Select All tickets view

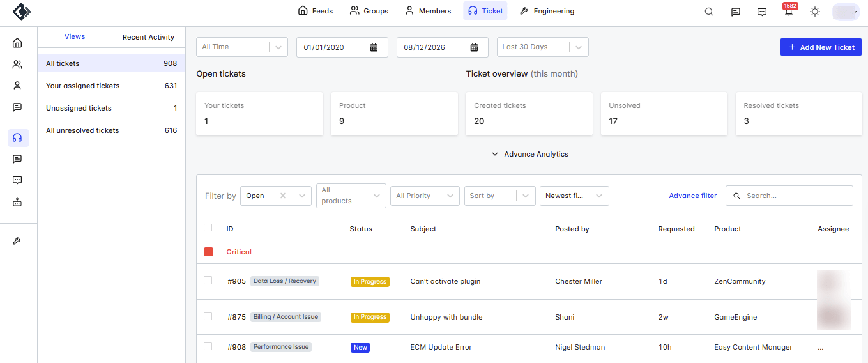tap(112, 63)
